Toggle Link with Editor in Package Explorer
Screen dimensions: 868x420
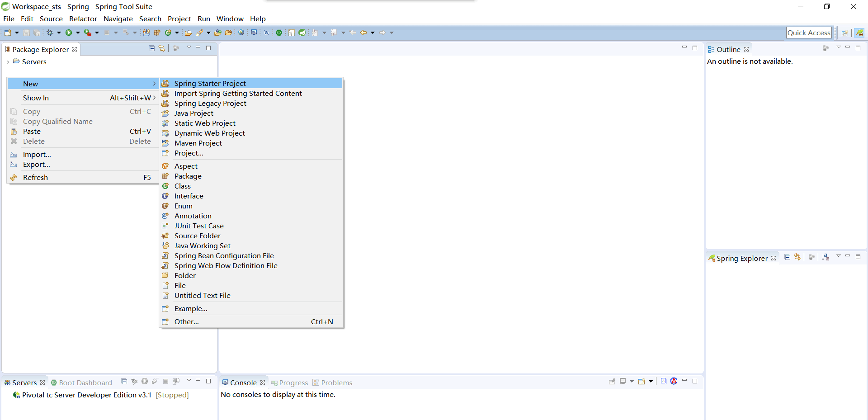162,48
